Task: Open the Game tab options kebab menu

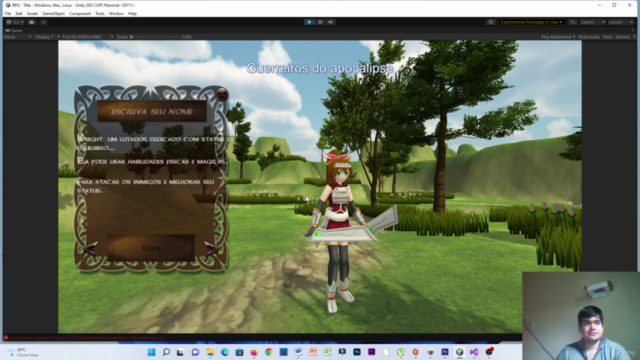Action: click(633, 30)
